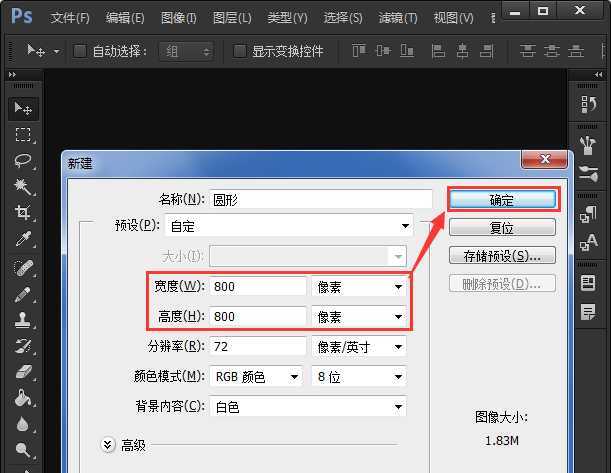This screenshot has height=473, width=611.
Task: Select the Crop tool
Action: 22,213
